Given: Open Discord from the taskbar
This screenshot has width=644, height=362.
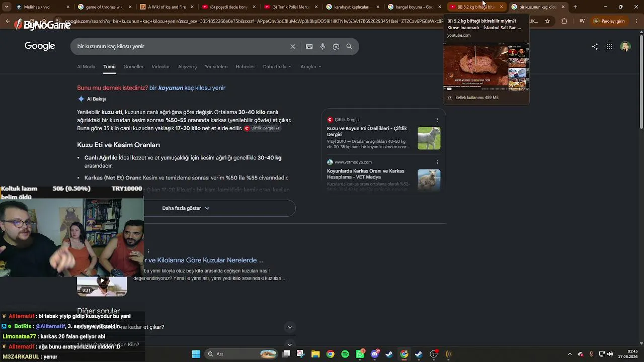Looking at the screenshot, I should (x=374, y=354).
